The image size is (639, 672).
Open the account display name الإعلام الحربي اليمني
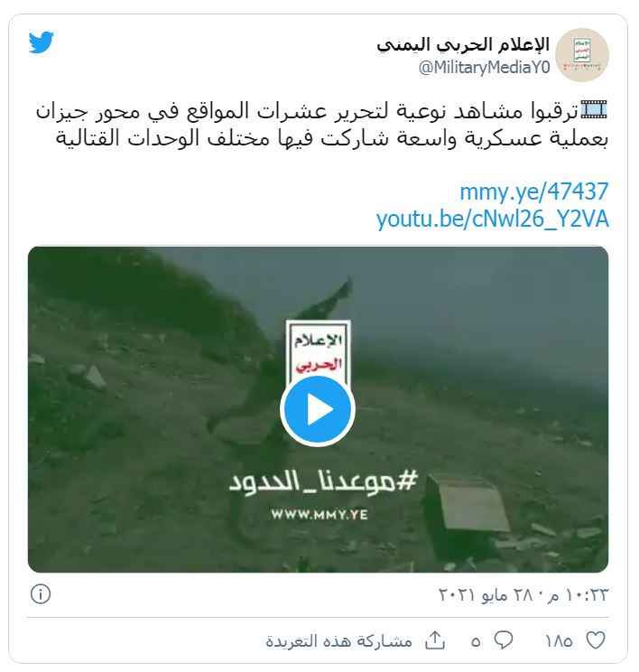click(x=463, y=44)
